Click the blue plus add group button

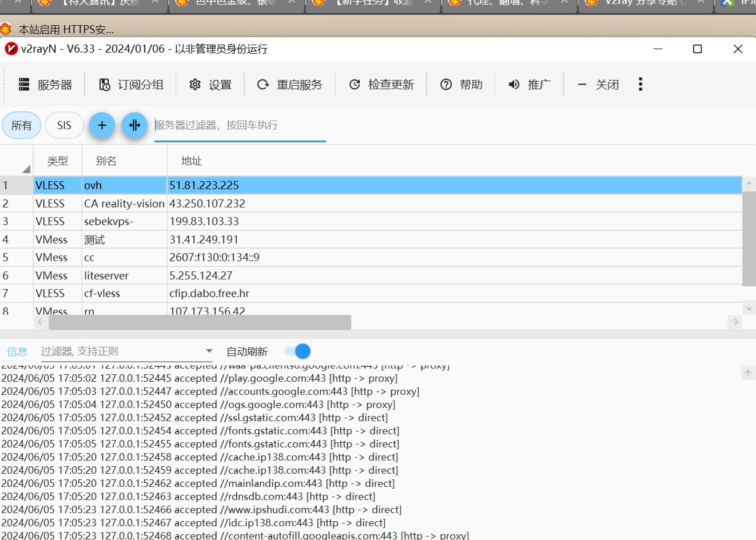point(102,125)
